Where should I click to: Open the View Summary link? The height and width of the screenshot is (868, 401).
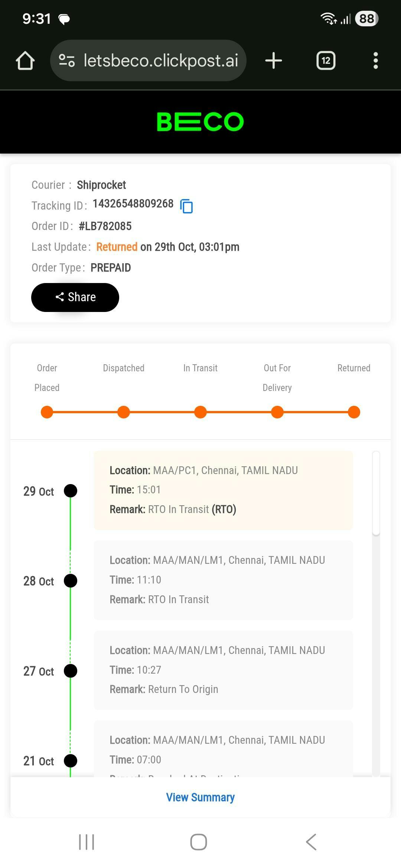point(200,797)
